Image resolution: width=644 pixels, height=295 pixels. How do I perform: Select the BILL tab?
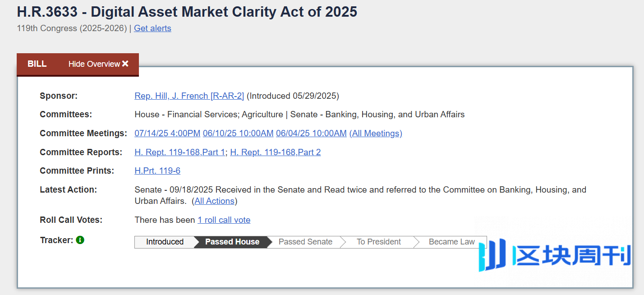click(x=37, y=64)
